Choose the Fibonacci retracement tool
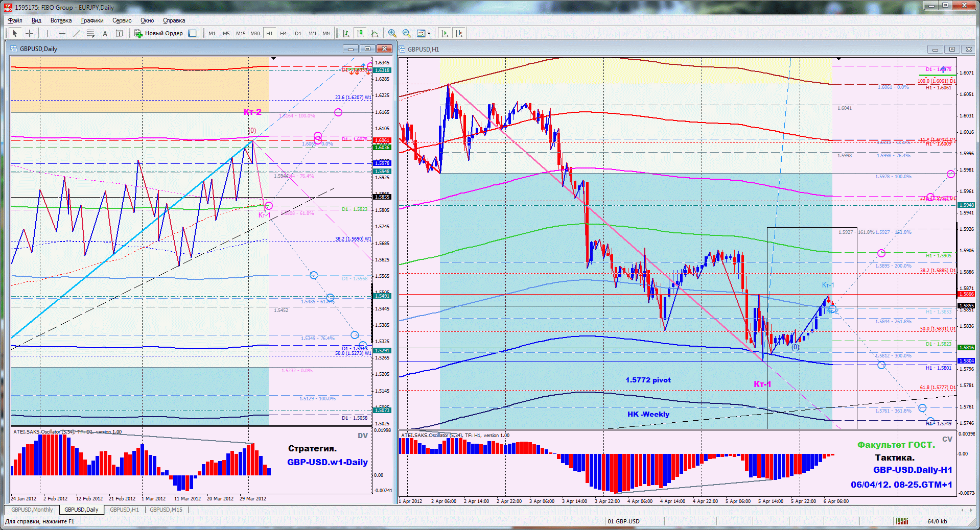Screen dimensions: 980x530 pos(91,33)
